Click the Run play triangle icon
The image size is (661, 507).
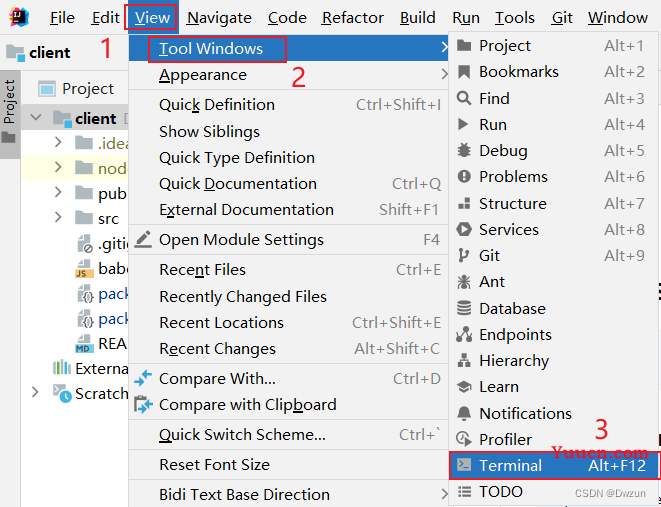463,124
